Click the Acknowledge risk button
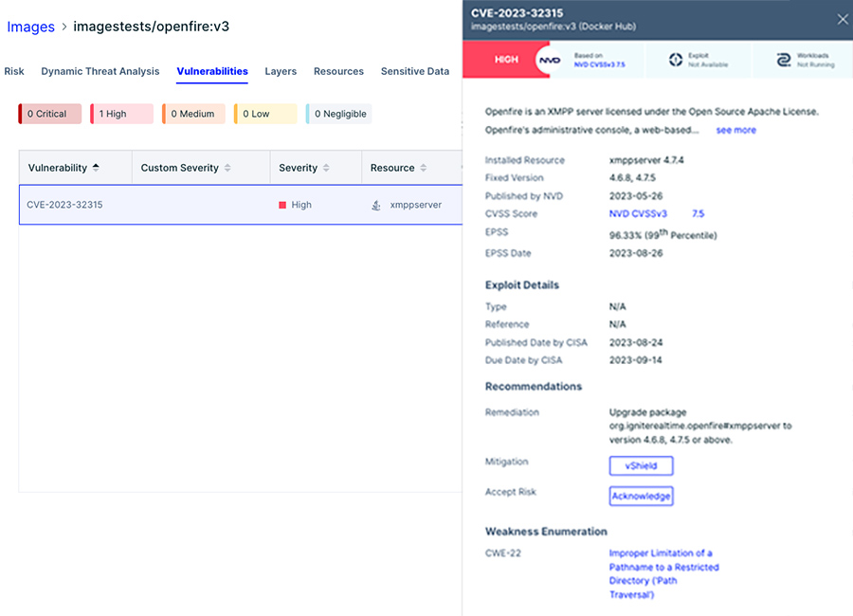The image size is (853, 616). pyautogui.click(x=641, y=496)
